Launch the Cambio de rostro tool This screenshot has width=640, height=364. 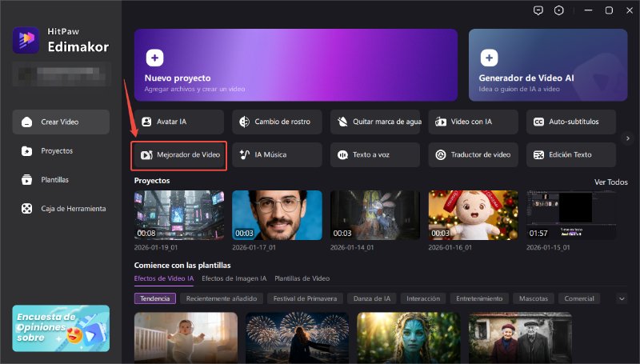click(277, 122)
